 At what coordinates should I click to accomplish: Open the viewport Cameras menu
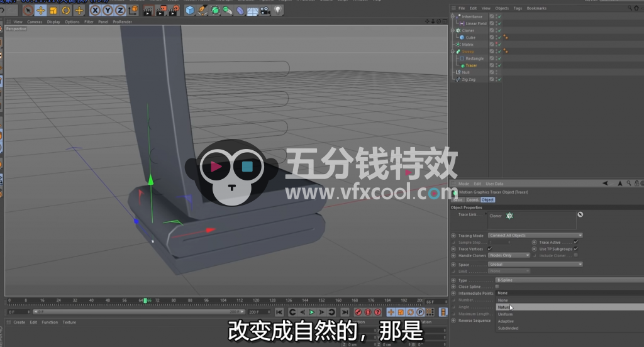35,22
